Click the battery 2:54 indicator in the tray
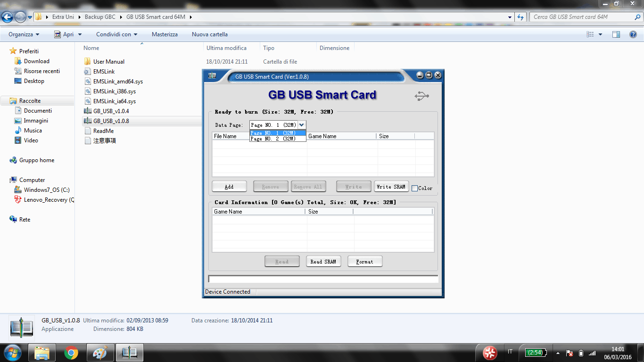The height and width of the screenshot is (362, 644). tap(536, 353)
